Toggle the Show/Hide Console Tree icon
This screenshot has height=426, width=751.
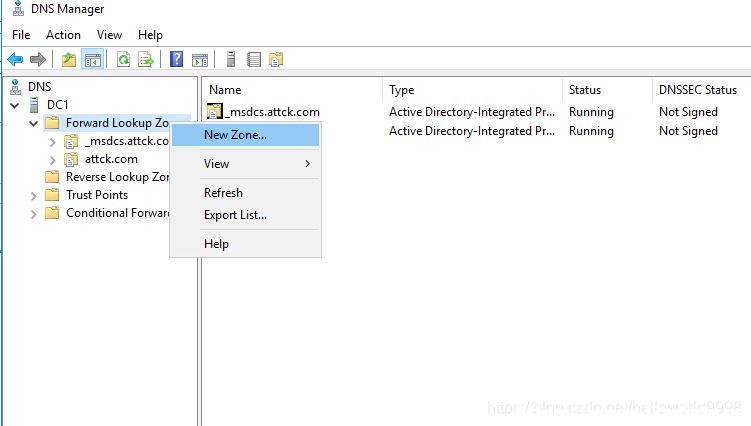click(92, 59)
